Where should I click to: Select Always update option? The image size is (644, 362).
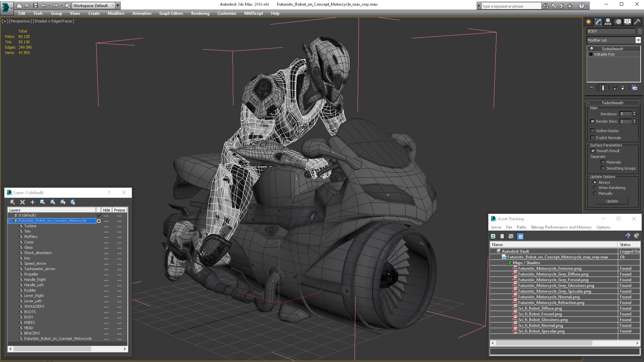coord(595,182)
